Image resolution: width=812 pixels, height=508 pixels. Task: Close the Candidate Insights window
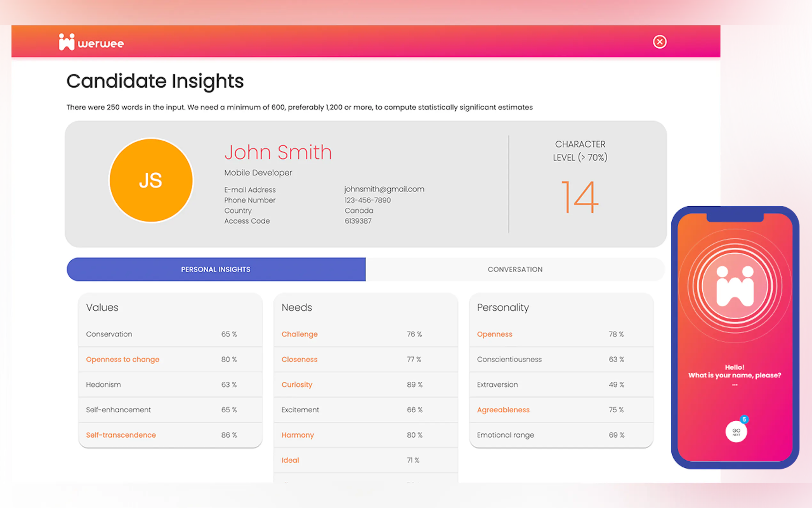click(659, 42)
